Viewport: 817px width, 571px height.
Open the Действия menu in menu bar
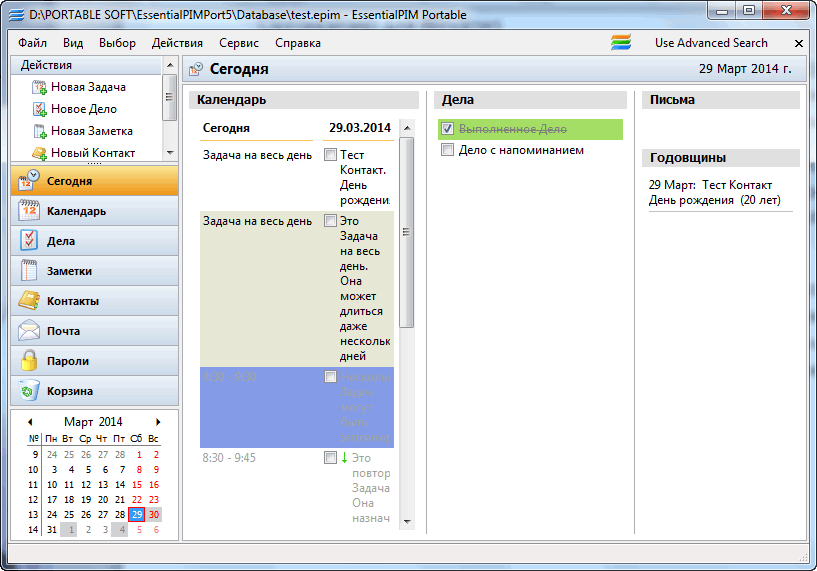coord(177,43)
